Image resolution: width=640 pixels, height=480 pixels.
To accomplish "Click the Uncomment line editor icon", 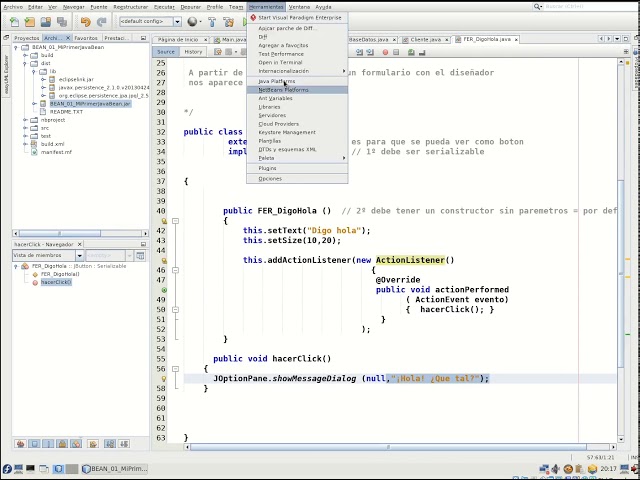I will click(422, 52).
